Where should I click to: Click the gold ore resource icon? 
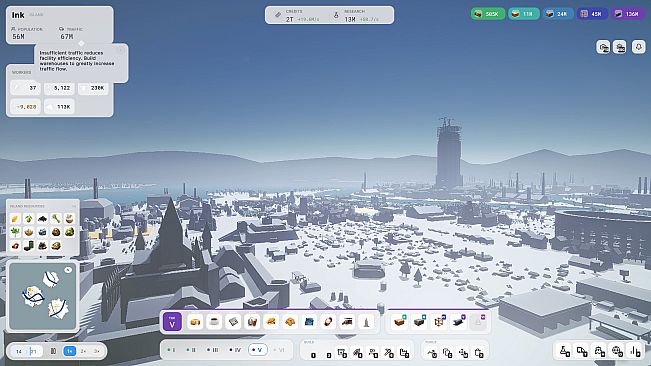[x=56, y=246]
